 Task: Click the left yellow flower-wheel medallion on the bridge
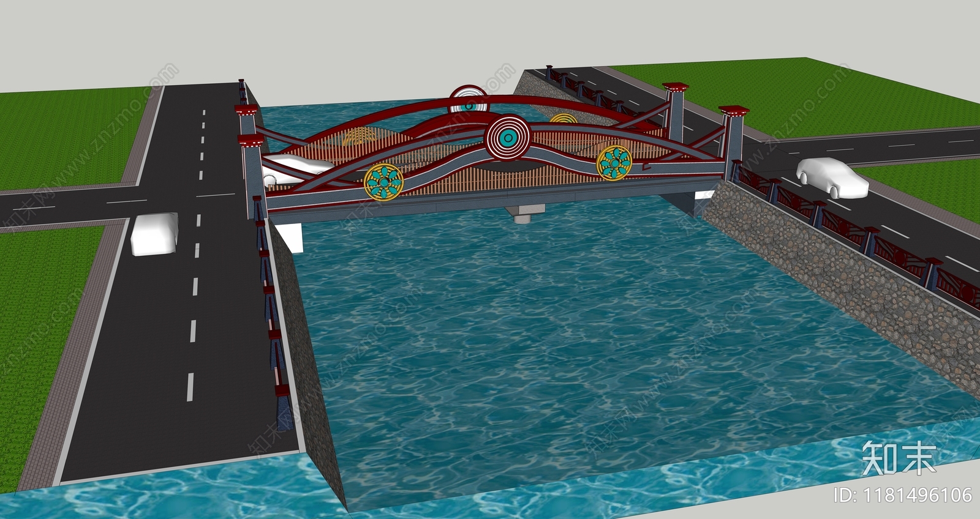tap(383, 182)
